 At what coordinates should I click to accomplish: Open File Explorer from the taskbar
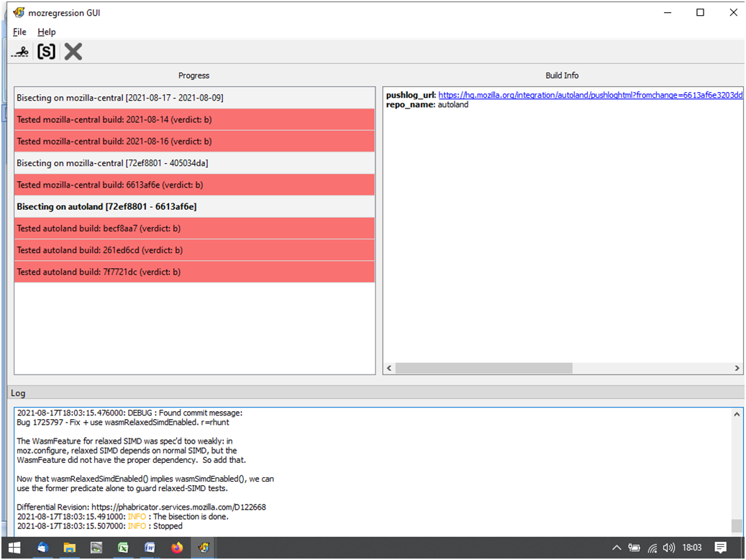[69, 548]
